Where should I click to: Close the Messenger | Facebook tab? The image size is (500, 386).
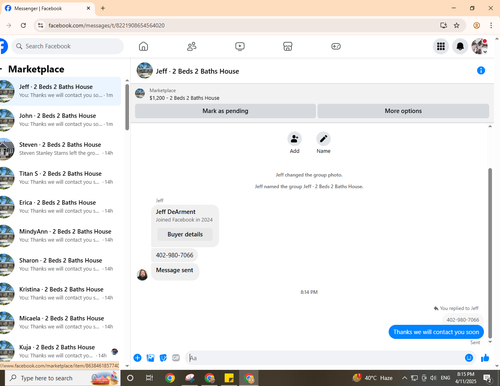[88, 8]
